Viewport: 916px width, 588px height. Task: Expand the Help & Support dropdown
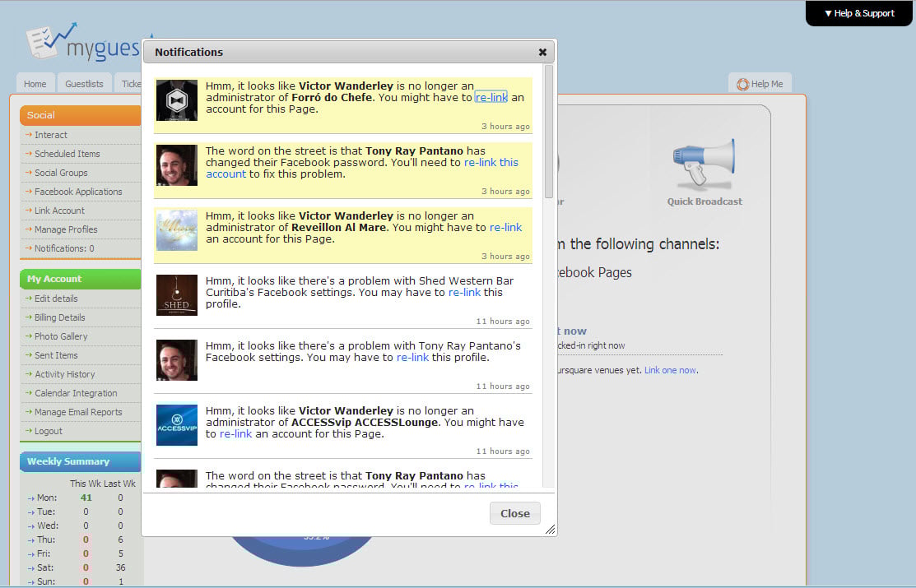pos(859,13)
